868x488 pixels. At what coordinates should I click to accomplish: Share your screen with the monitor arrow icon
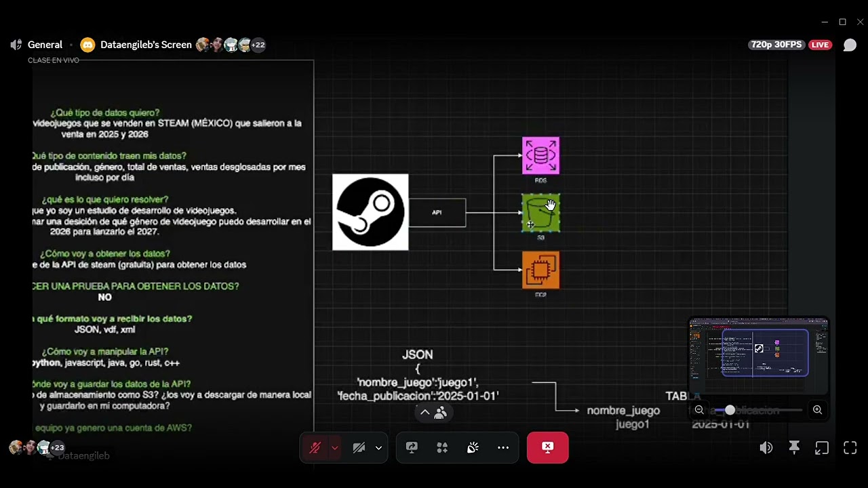click(x=412, y=447)
